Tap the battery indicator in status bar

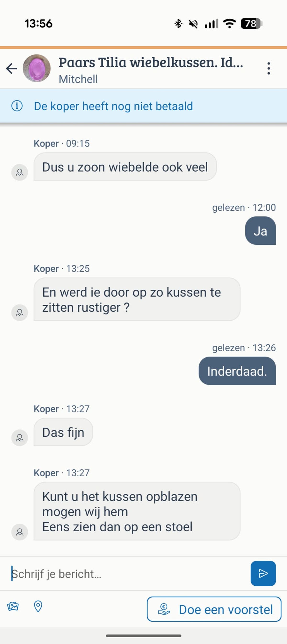(x=251, y=24)
